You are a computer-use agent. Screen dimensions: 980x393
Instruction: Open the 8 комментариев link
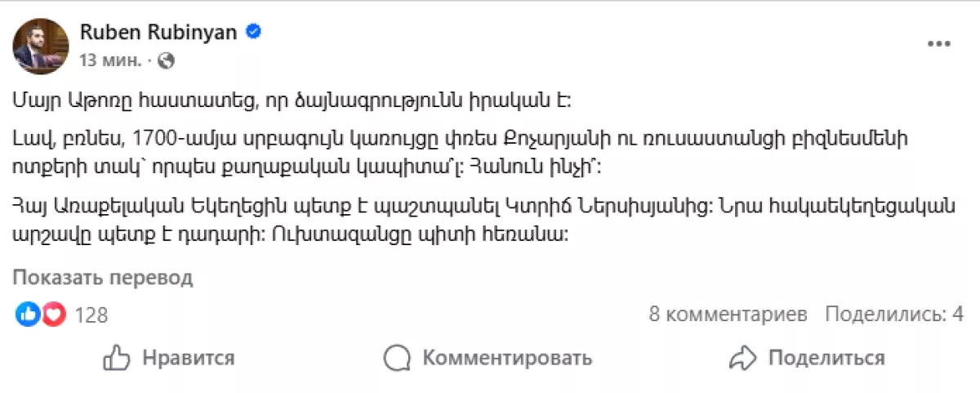[x=728, y=315]
